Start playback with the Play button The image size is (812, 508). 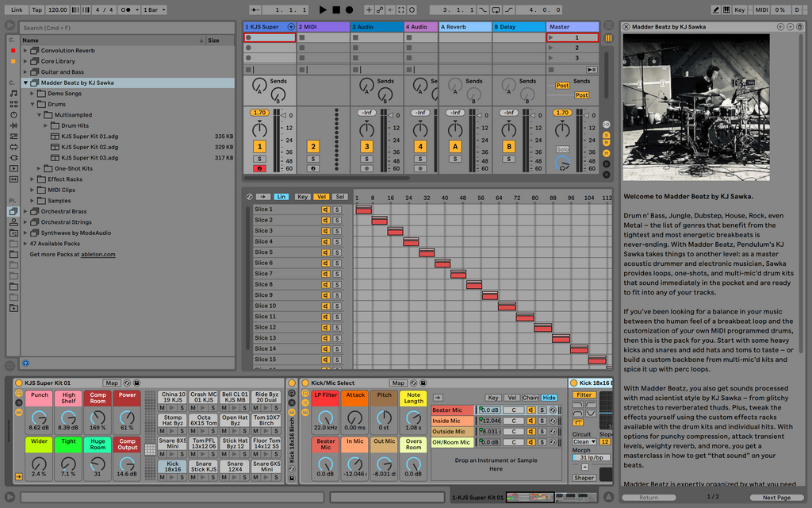323,10
